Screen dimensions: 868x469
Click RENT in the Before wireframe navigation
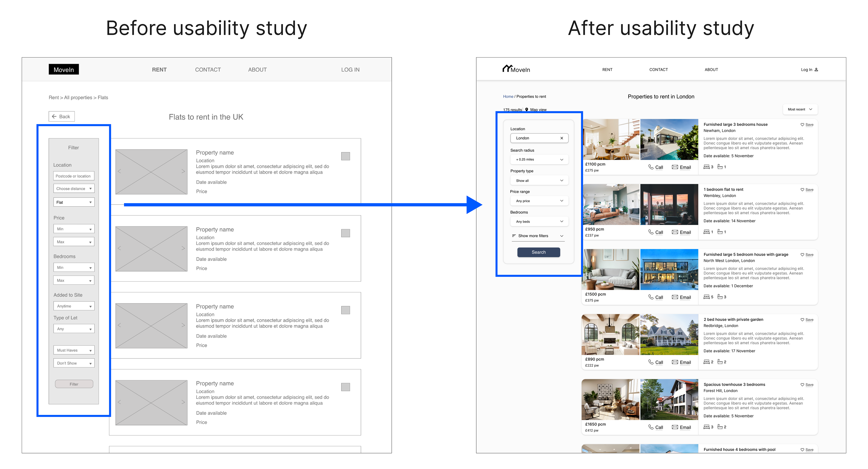click(x=159, y=69)
